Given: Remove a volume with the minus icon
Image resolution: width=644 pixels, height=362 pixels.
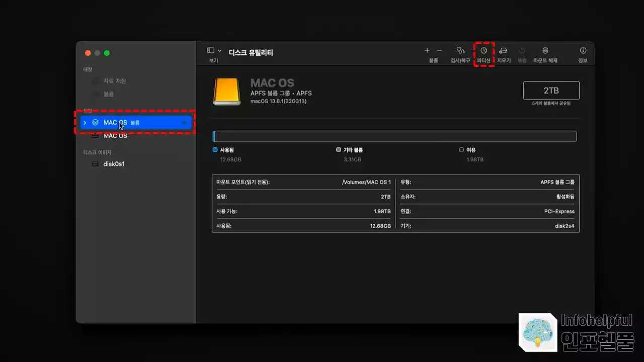Looking at the screenshot, I should (x=439, y=51).
